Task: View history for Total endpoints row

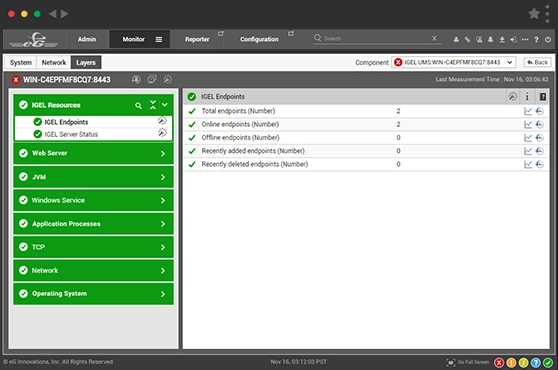Action: point(539,111)
